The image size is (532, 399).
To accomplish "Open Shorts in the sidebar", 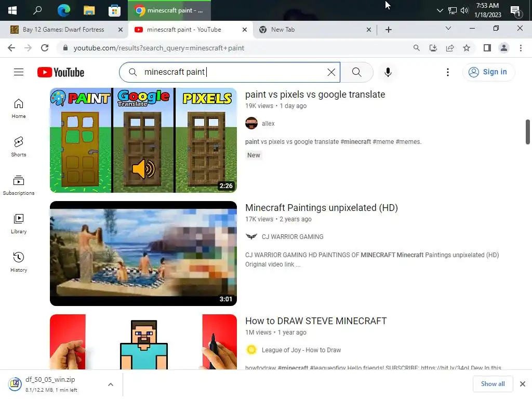I will point(19,147).
